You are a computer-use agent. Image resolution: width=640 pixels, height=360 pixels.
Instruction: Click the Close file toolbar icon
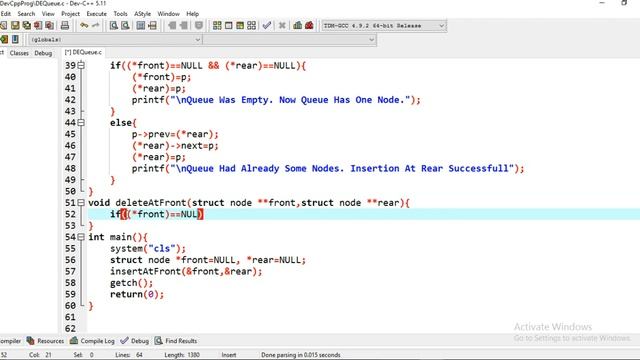38,26
